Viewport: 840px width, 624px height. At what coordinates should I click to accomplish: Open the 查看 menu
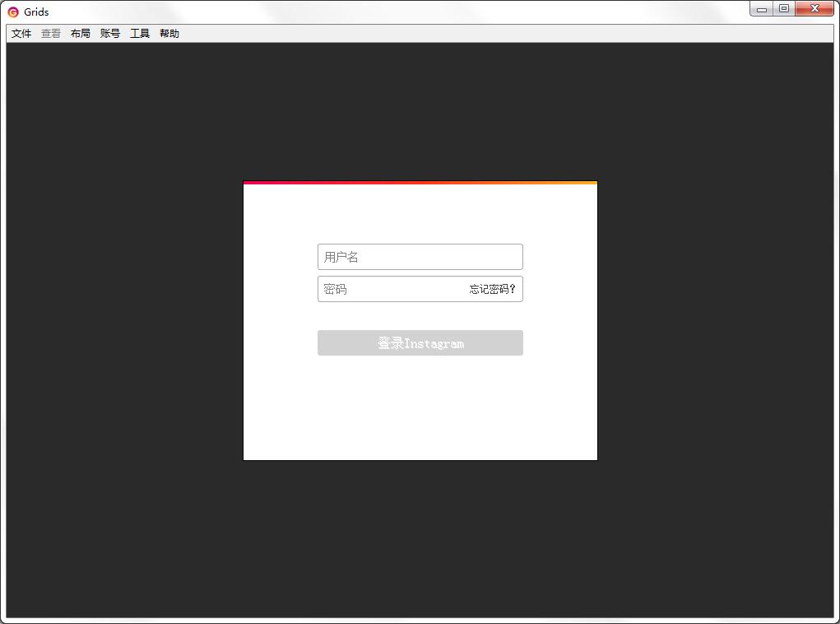tap(51, 33)
